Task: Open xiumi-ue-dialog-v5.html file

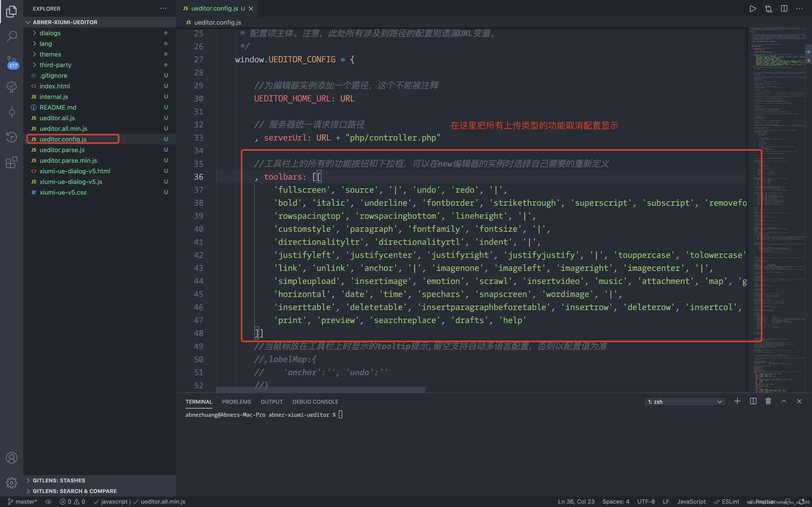Action: 74,171
